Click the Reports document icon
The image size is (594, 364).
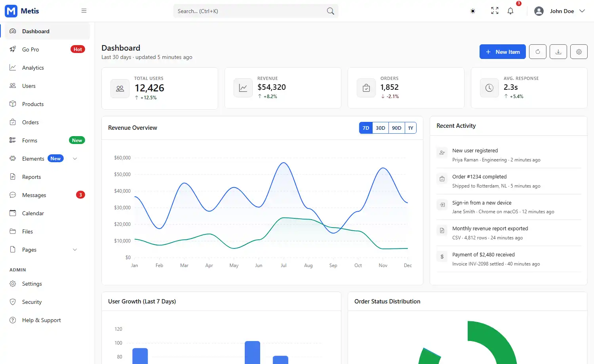[13, 177]
